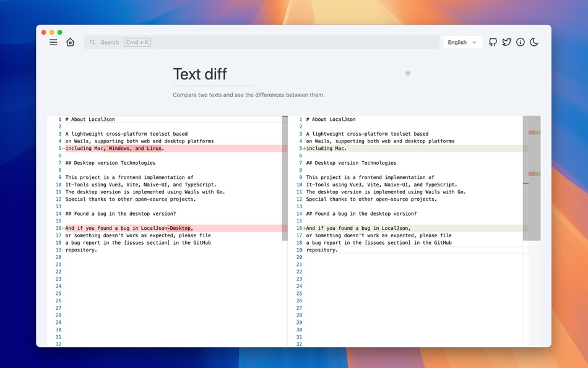Click right '## Desktop version Technologies' line
The height and width of the screenshot is (368, 588).
tap(351, 163)
